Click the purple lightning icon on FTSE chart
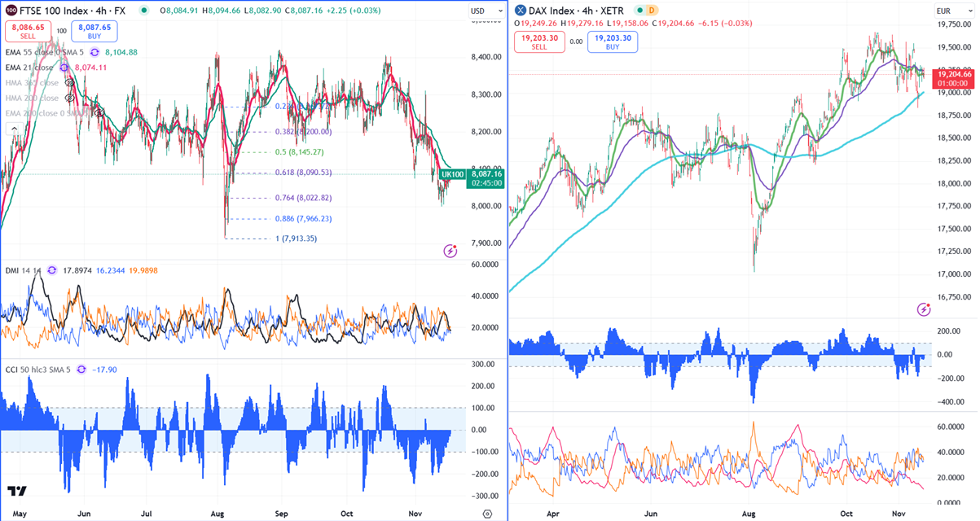 [450, 251]
